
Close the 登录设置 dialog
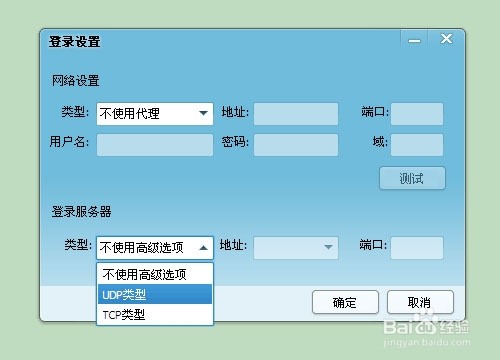click(x=446, y=39)
